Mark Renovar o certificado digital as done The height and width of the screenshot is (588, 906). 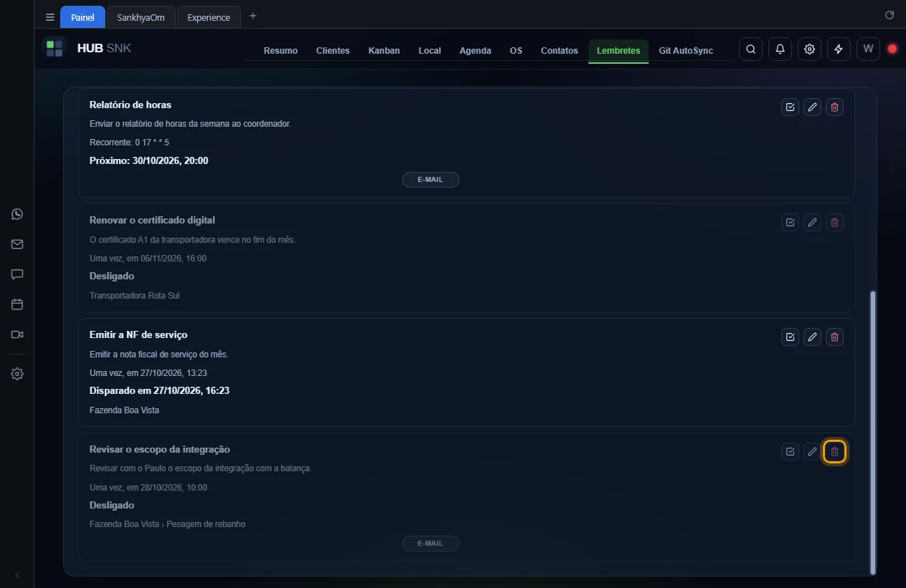pyautogui.click(x=790, y=223)
